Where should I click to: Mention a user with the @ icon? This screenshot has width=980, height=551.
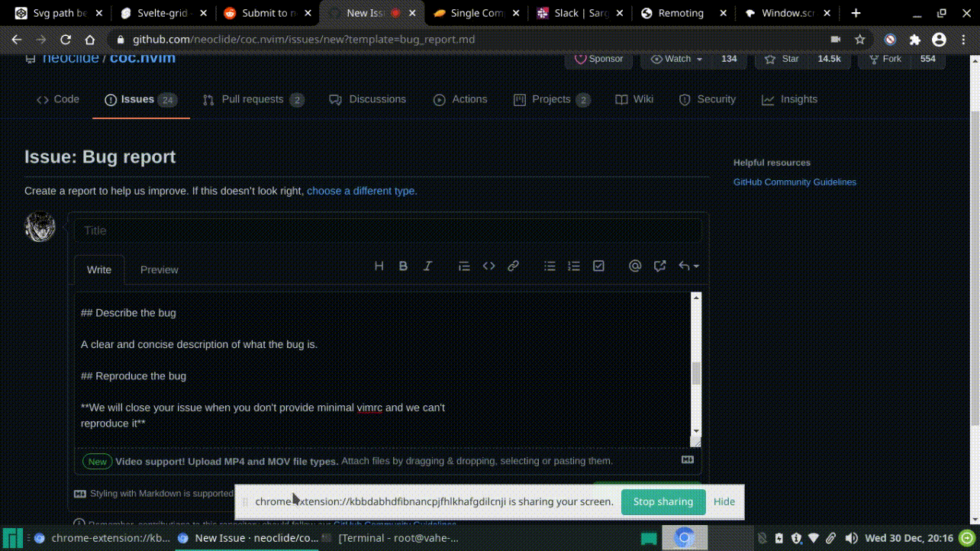[635, 266]
